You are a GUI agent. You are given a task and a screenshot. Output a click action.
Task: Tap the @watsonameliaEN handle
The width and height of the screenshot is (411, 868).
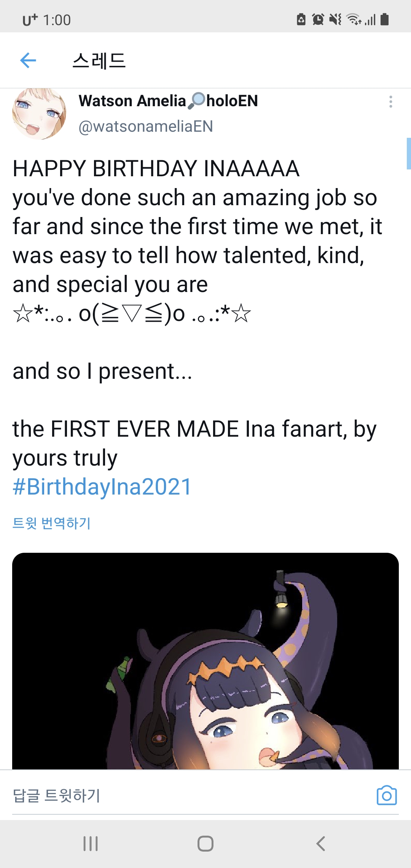point(146,126)
